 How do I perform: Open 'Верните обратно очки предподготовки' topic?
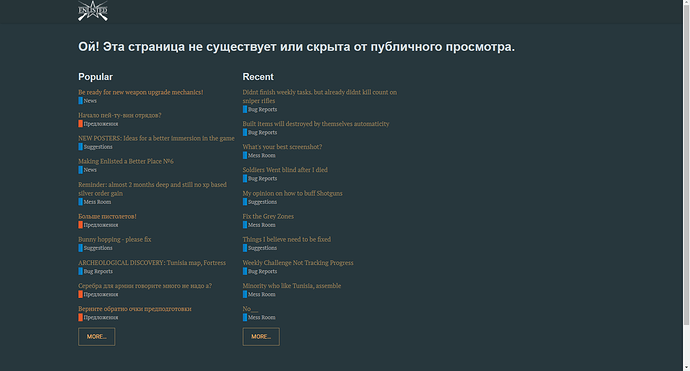tap(135, 309)
